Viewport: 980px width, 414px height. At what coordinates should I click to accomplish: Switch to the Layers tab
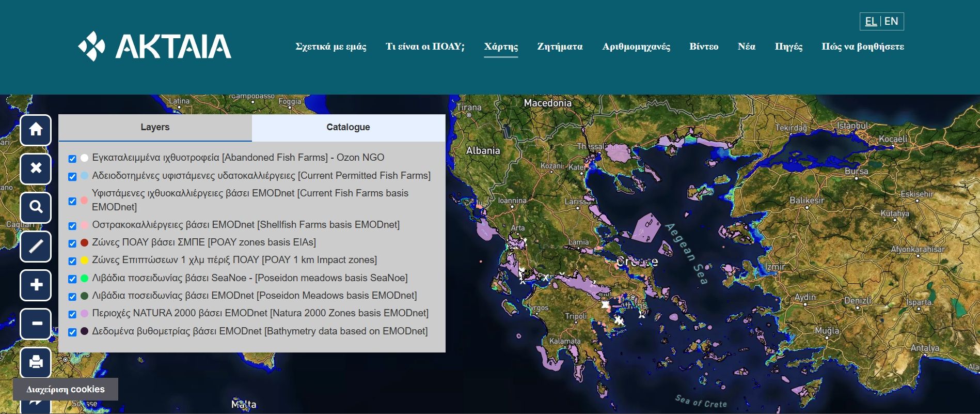tap(155, 127)
